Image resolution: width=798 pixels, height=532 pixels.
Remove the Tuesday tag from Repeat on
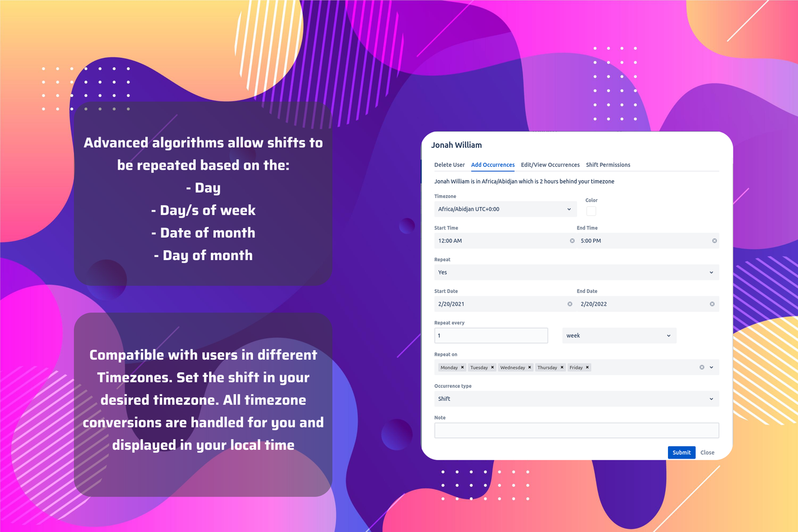click(492, 367)
